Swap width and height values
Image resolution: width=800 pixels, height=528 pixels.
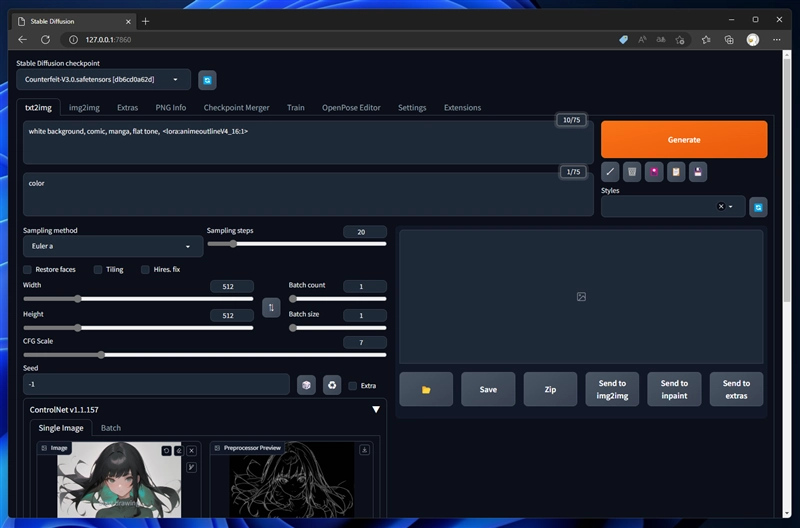271,308
